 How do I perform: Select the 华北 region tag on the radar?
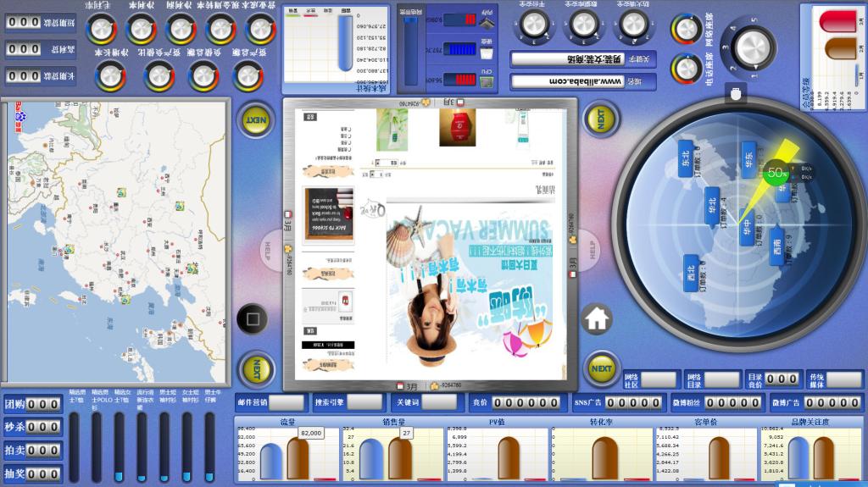pos(712,206)
